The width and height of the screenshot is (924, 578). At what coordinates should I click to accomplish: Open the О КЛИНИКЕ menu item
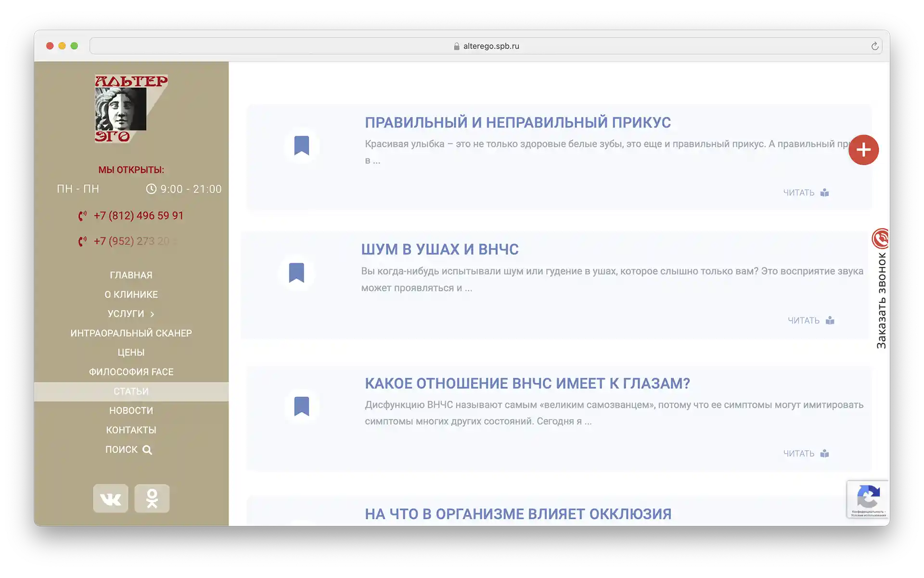(x=131, y=294)
